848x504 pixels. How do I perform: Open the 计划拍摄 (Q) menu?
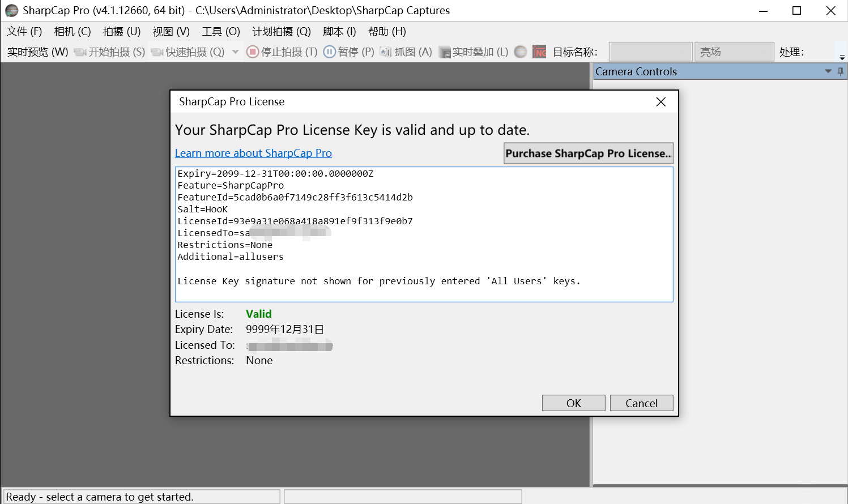282,32
